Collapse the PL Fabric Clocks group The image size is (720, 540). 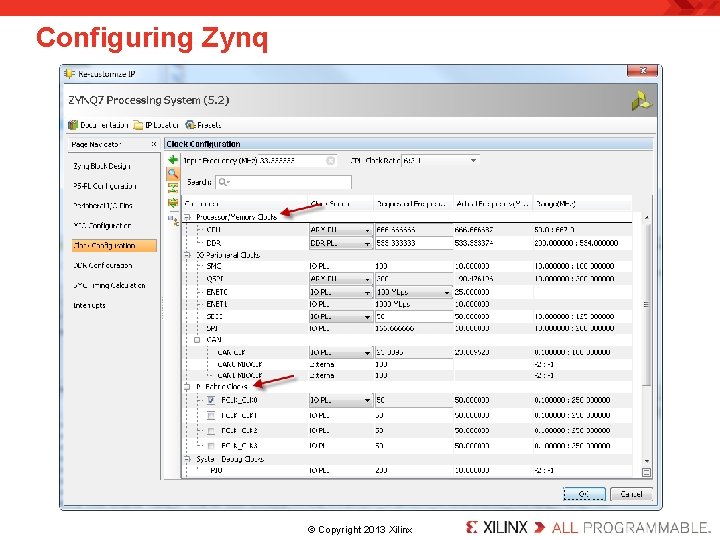click(x=187, y=387)
